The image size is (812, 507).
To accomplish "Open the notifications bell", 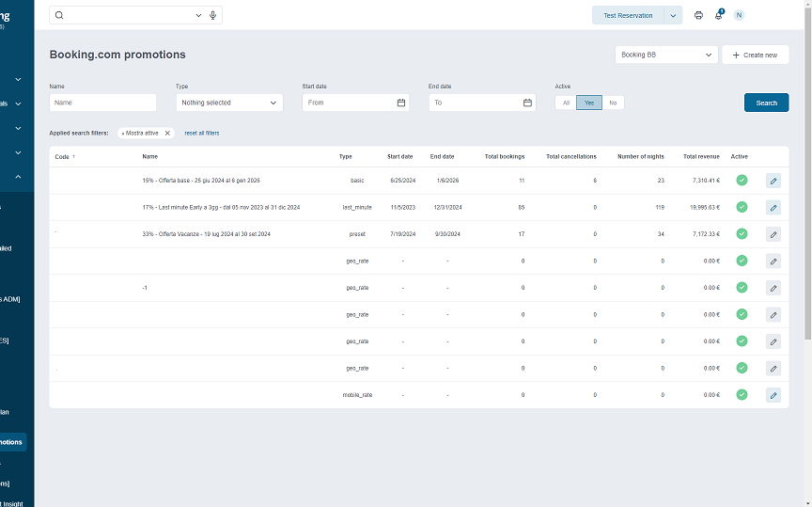I will pyautogui.click(x=719, y=15).
